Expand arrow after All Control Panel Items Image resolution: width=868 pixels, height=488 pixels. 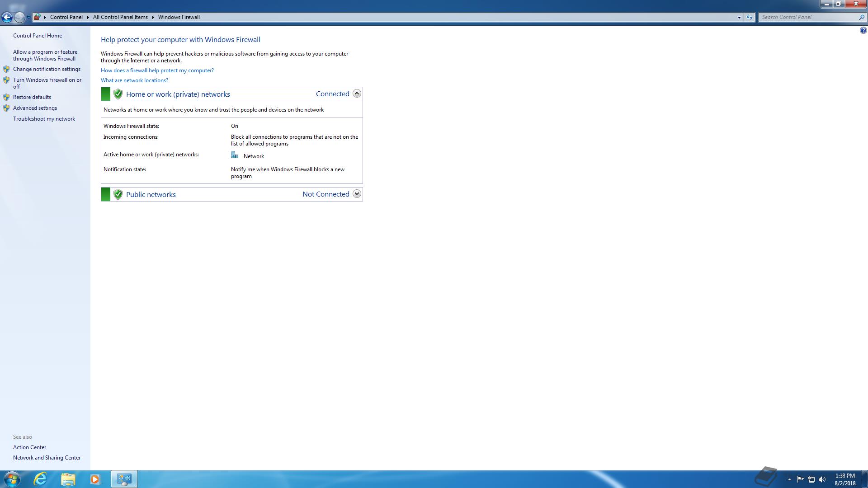click(153, 17)
